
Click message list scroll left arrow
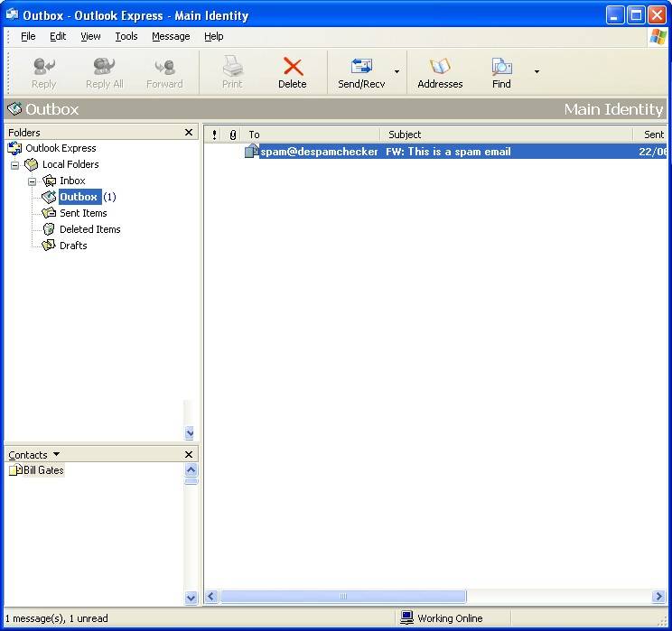[x=211, y=597]
